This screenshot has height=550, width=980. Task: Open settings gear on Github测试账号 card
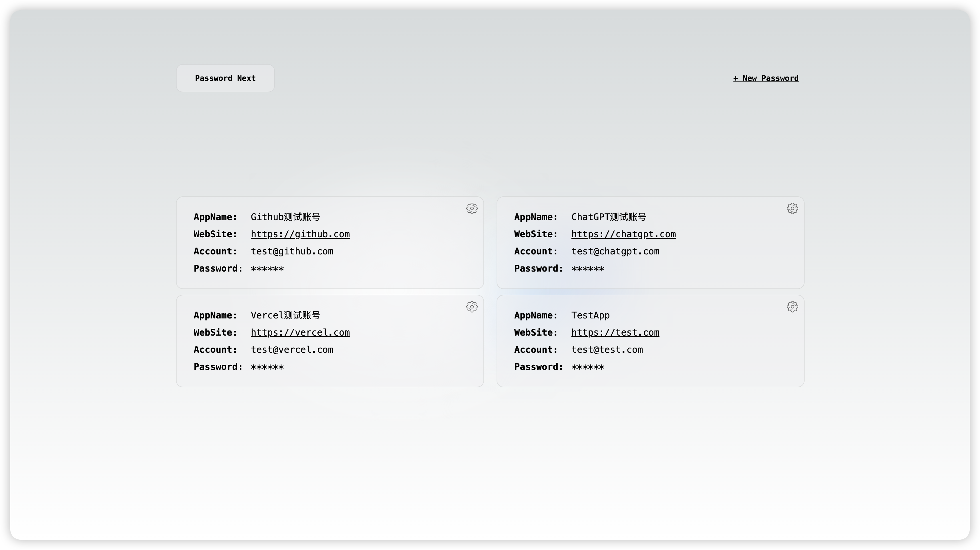(x=472, y=208)
